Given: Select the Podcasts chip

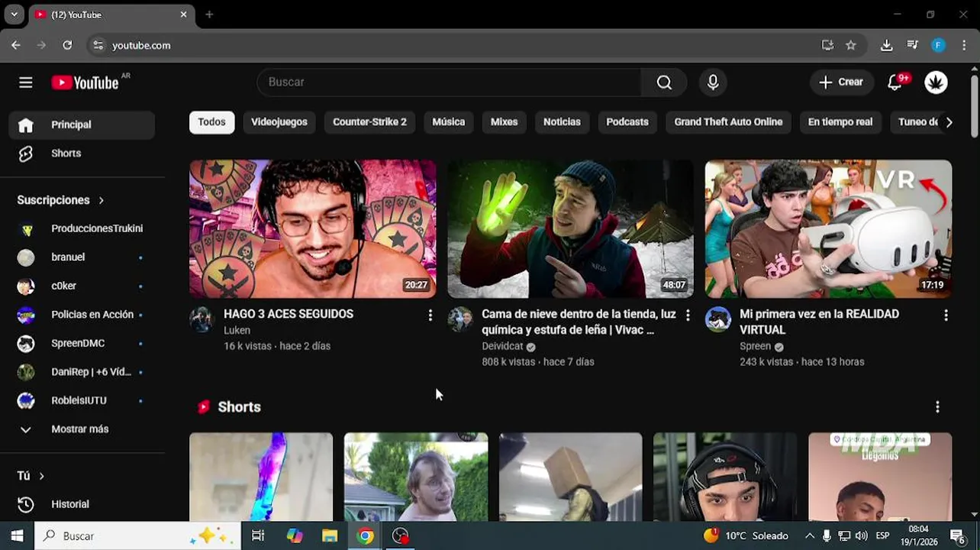Looking at the screenshot, I should tap(627, 122).
